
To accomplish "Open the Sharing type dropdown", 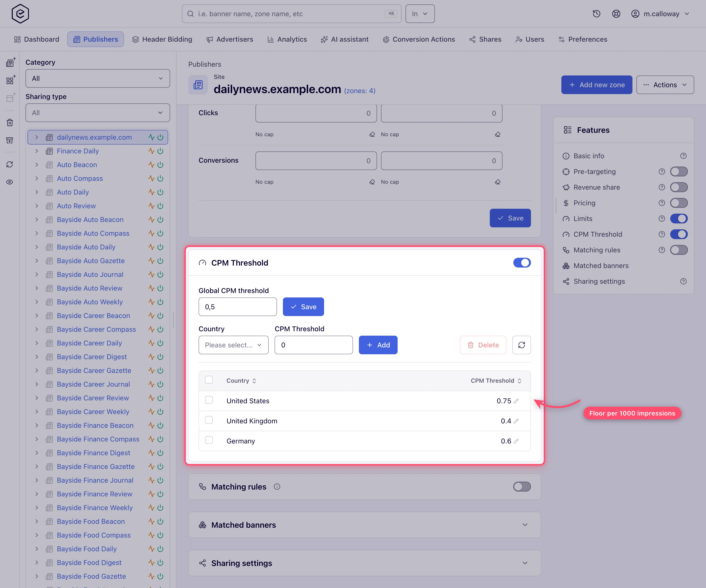I will click(x=98, y=113).
